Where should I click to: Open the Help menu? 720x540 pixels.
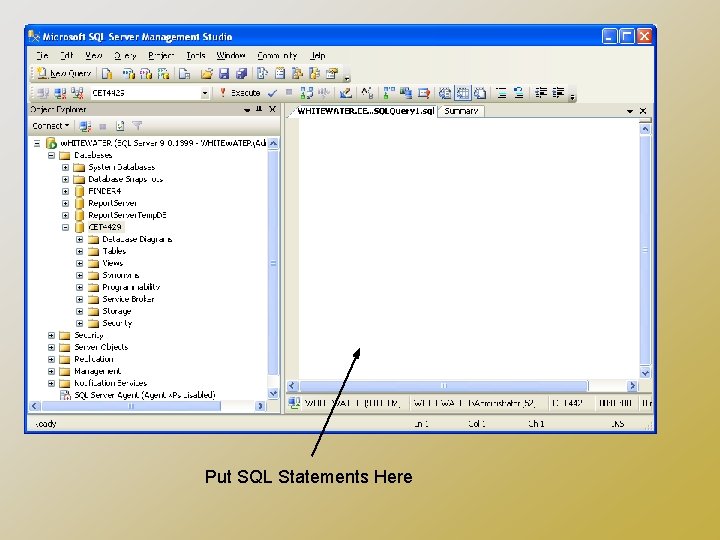317,56
